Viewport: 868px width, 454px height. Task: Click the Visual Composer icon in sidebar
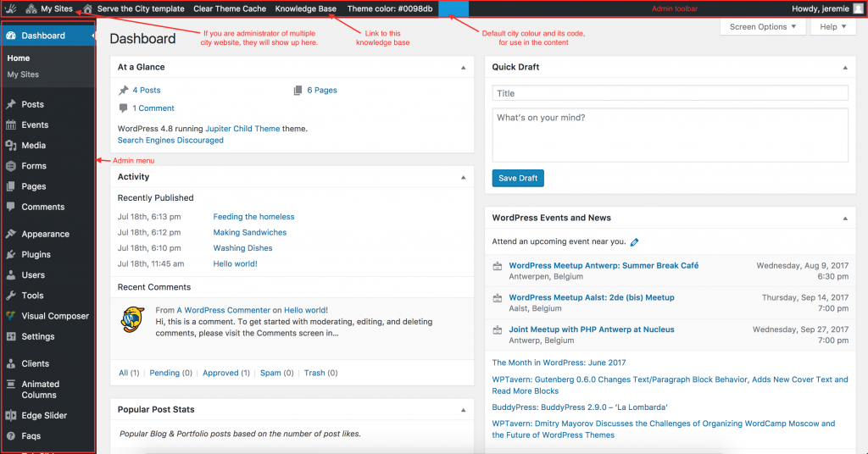(x=11, y=316)
